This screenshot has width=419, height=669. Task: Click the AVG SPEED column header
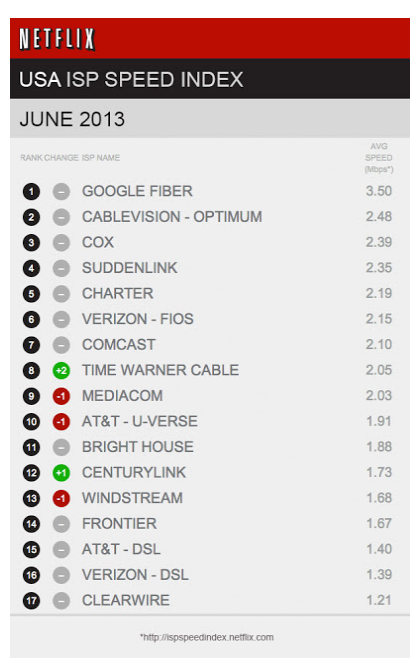pyautogui.click(x=379, y=158)
